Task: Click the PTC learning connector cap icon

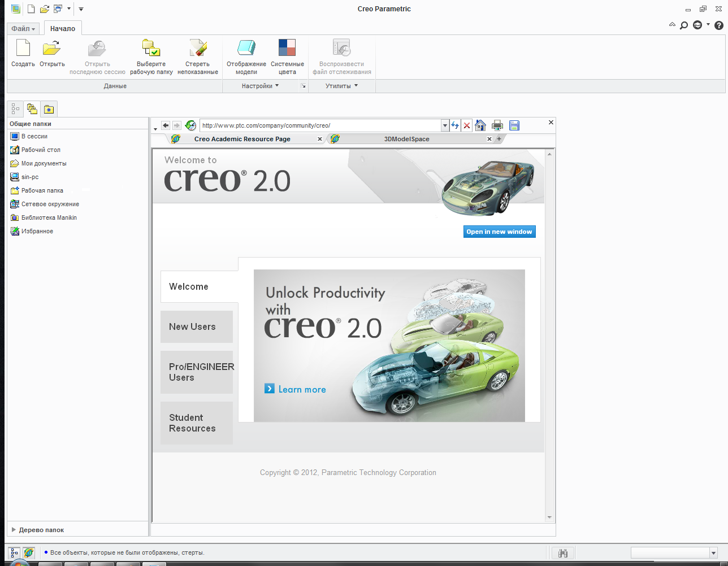Action: point(697,25)
